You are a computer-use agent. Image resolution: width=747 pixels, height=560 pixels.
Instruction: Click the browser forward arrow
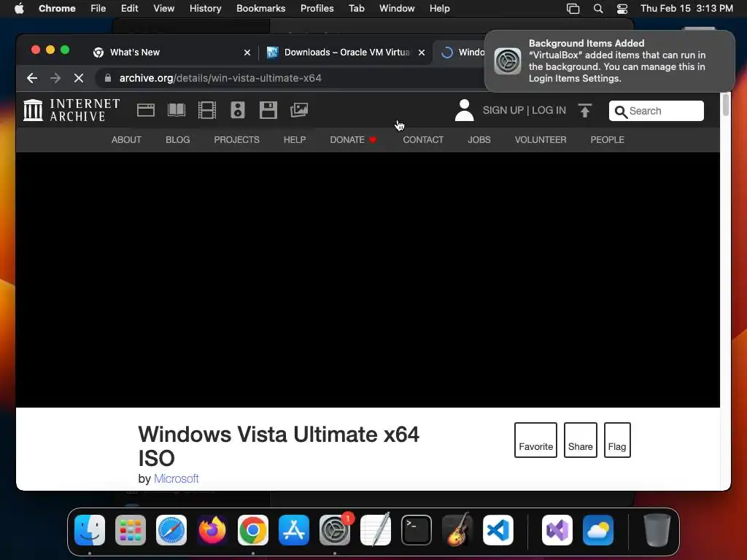55,78
